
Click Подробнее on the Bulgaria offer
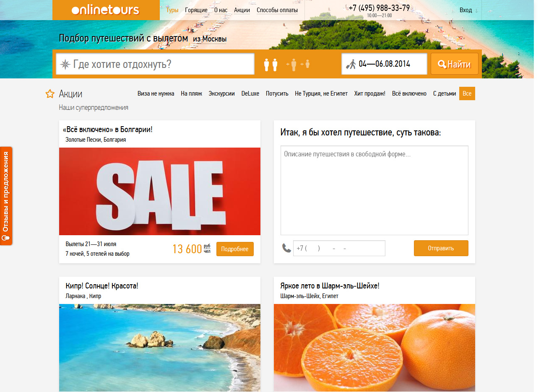235,249
